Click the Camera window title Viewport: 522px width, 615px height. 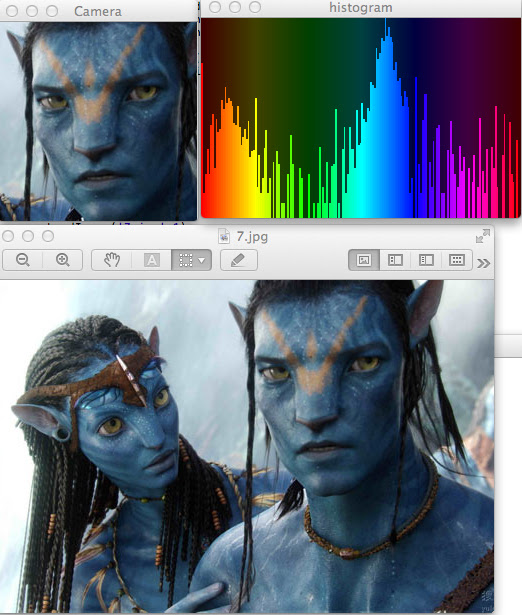click(x=98, y=11)
